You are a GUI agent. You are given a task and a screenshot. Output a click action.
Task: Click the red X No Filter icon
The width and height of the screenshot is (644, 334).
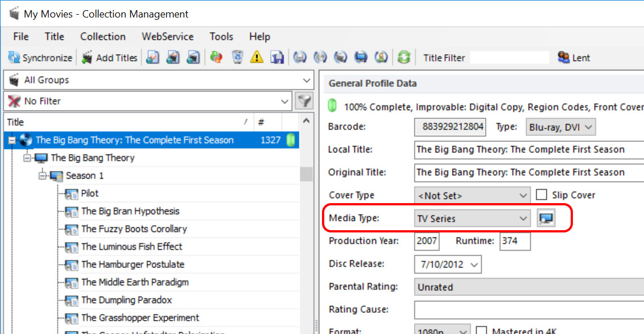pos(14,101)
